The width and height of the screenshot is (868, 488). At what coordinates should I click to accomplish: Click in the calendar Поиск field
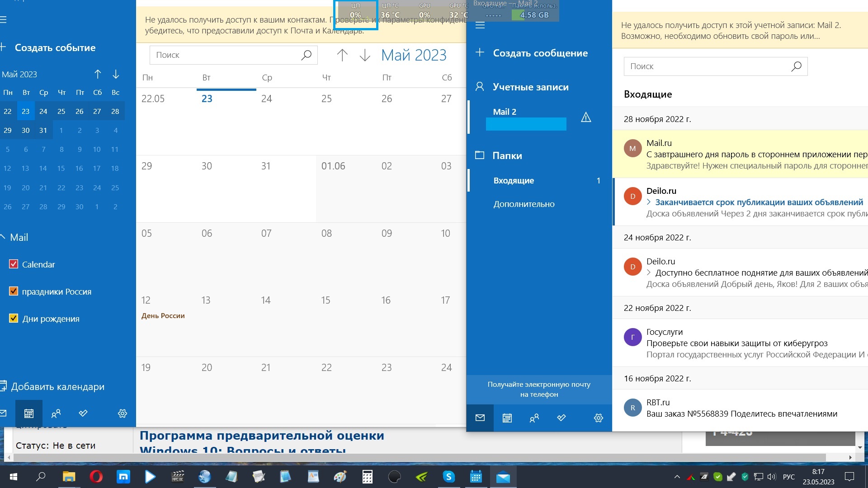pyautogui.click(x=224, y=55)
